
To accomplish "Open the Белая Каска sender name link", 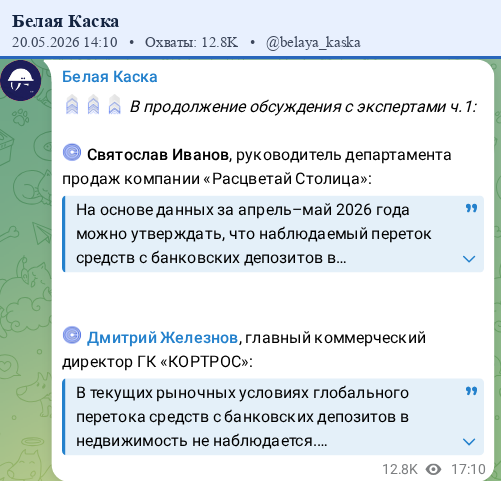I will point(110,77).
